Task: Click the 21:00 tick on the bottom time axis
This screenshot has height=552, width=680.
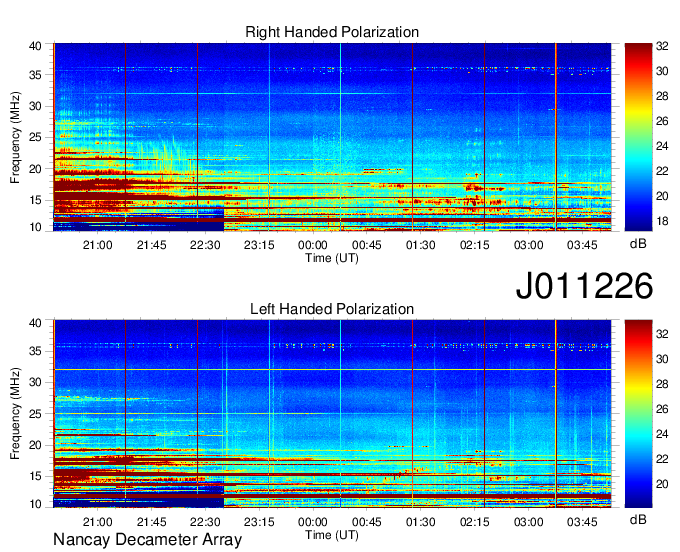Action: click(98, 522)
